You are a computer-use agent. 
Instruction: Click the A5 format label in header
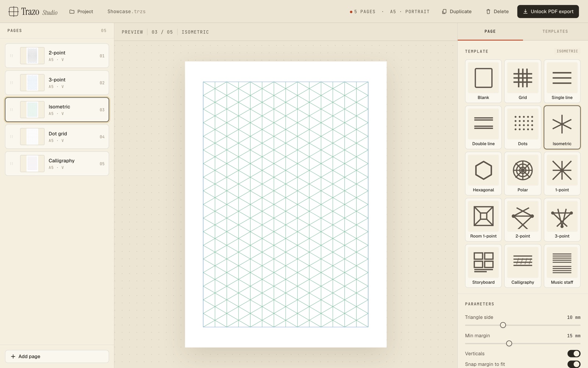pos(393,12)
